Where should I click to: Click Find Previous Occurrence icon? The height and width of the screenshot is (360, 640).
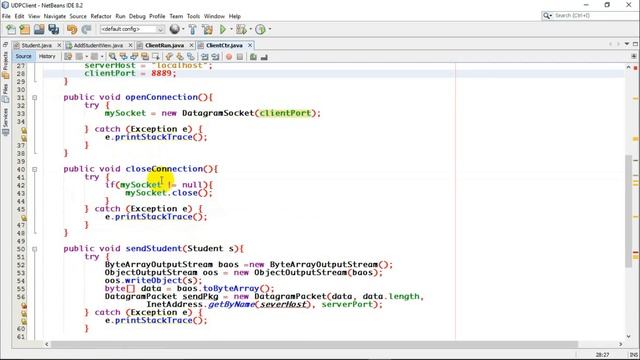123,57
